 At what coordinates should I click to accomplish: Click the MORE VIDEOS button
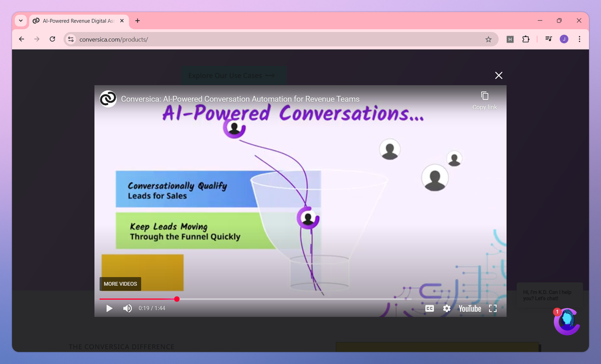click(x=120, y=284)
